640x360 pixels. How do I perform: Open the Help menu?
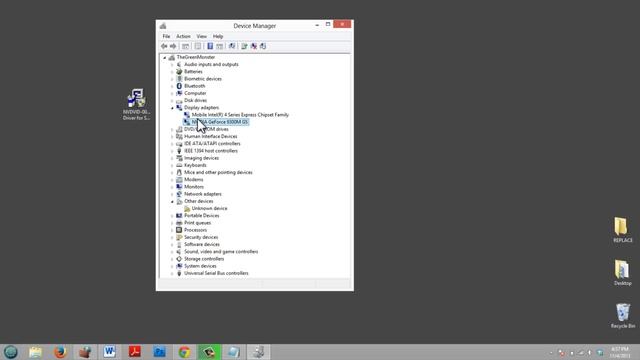pos(218,36)
